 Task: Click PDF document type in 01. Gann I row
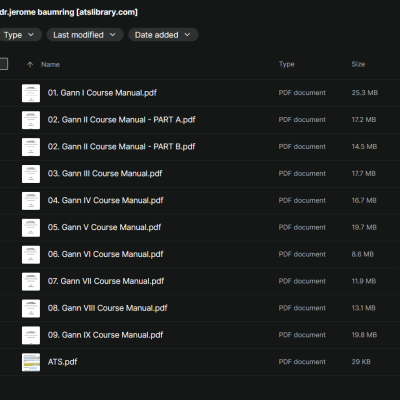(x=302, y=93)
